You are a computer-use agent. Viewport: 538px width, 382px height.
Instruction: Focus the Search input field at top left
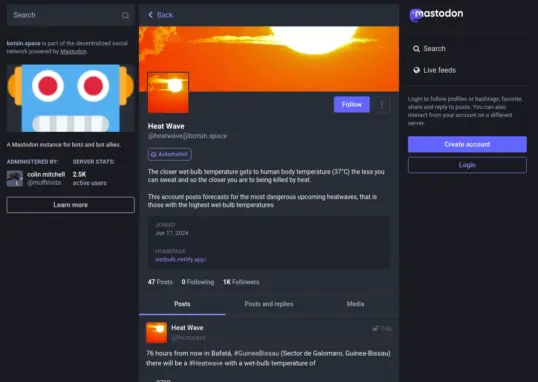click(70, 15)
